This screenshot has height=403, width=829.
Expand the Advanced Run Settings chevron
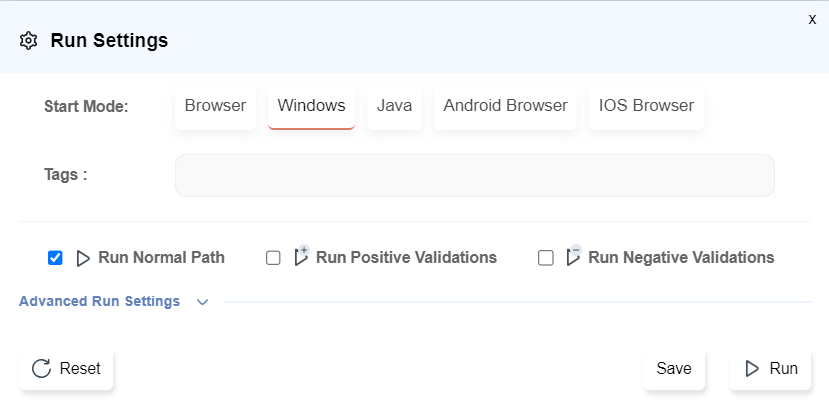[202, 302]
